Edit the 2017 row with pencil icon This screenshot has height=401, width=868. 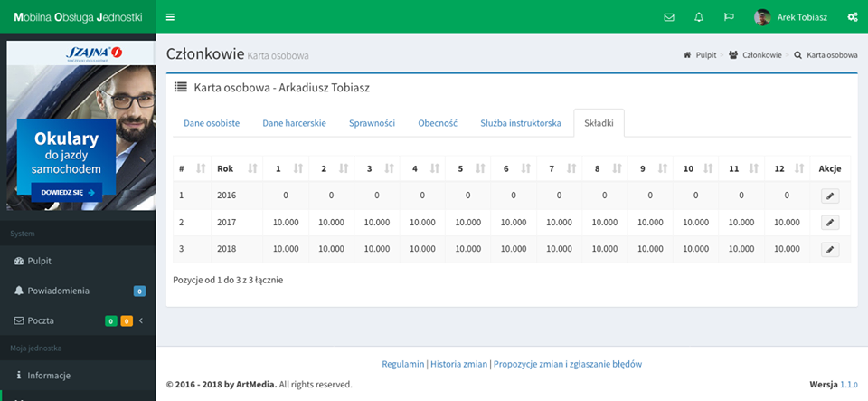point(829,222)
